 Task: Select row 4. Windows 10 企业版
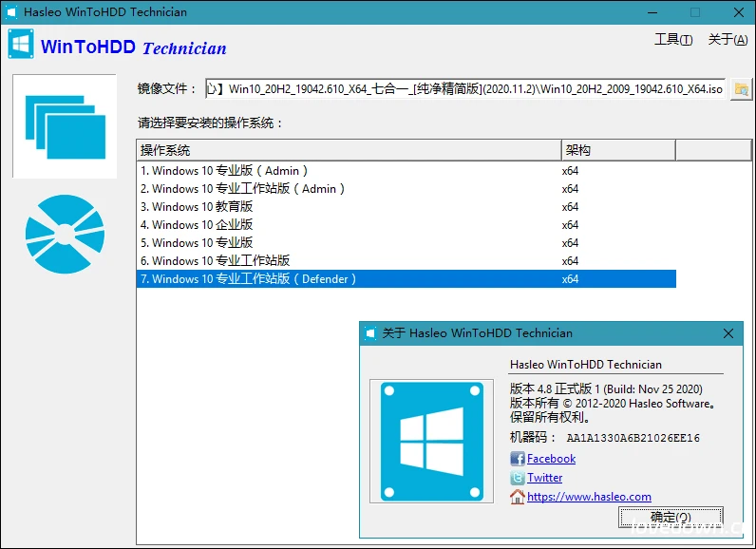click(406, 224)
